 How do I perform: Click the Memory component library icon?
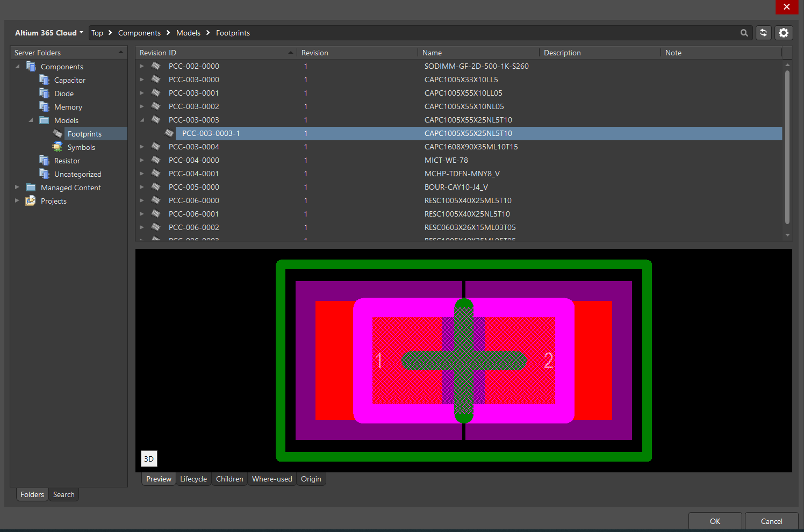point(45,106)
